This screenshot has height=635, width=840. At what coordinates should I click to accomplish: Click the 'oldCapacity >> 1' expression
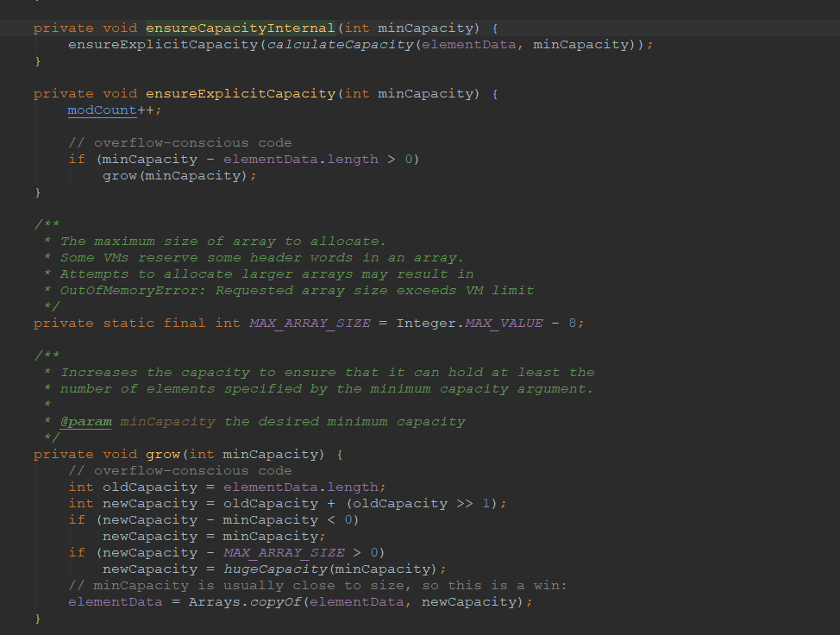click(421, 504)
